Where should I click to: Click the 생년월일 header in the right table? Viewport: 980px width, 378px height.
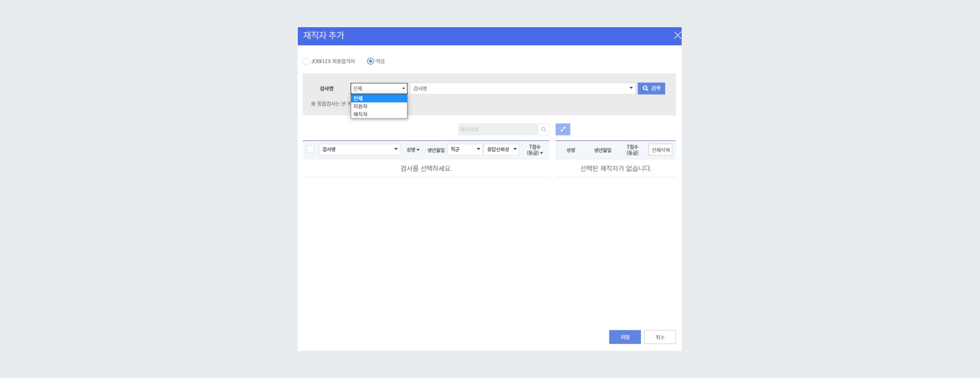pos(603,150)
